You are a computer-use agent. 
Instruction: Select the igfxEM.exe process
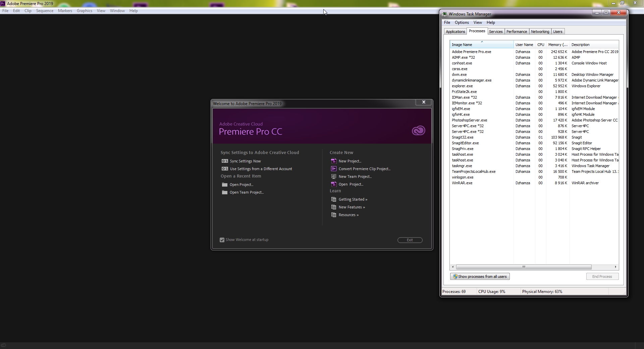pyautogui.click(x=534, y=109)
